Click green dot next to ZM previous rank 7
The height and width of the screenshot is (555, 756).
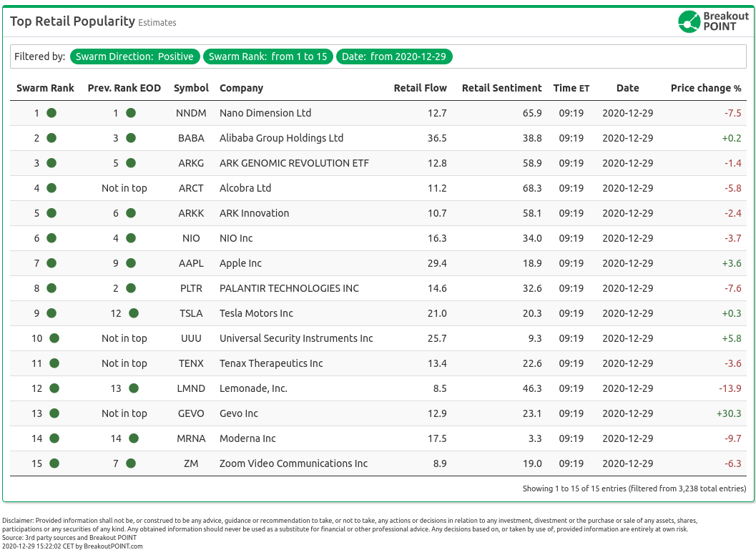tap(131, 463)
